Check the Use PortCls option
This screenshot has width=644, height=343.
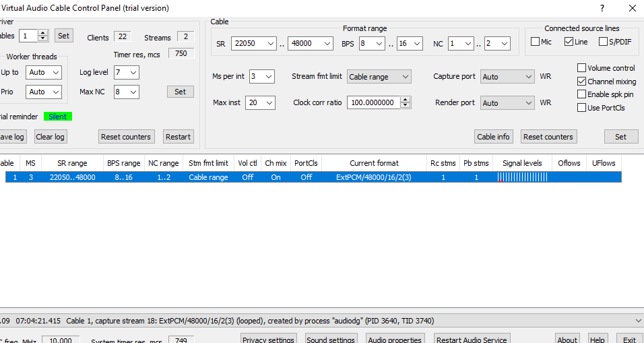(x=581, y=108)
